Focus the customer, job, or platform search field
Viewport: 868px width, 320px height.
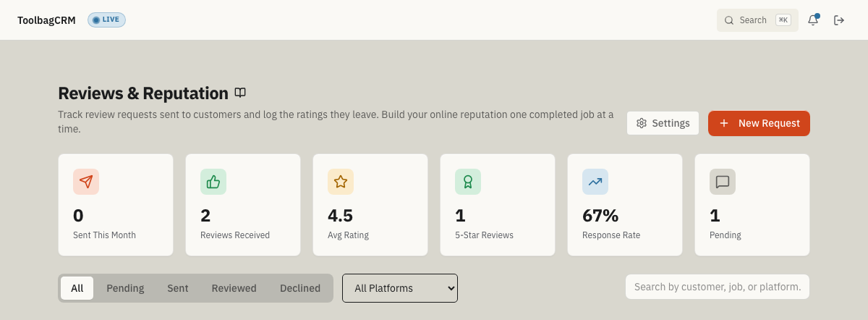click(x=718, y=287)
